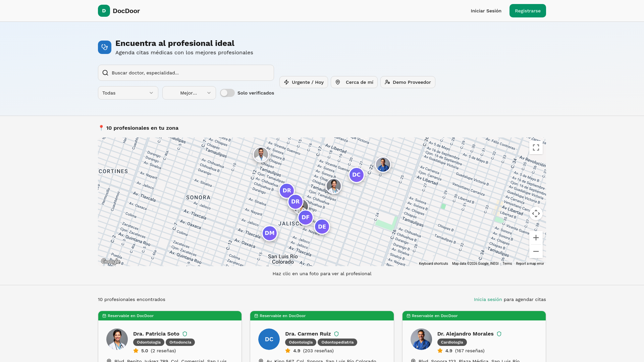Screen dimensions: 644x362
Task: Select the DC map marker
Action: click(357, 175)
